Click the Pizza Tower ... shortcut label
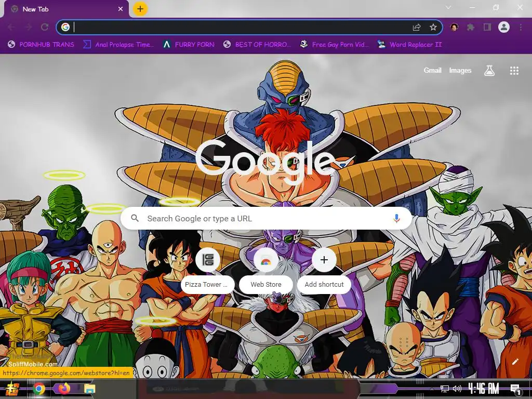Screen dimensions: 532x399 (208, 284)
